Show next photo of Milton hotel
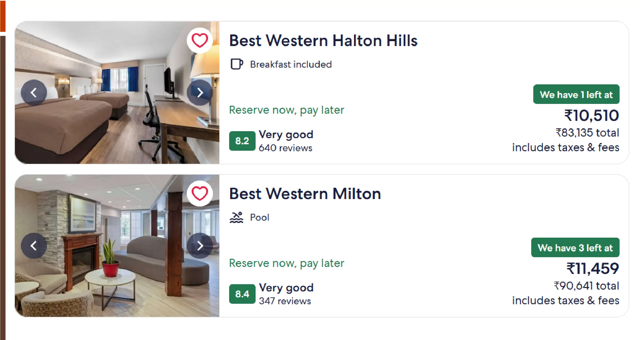 [x=200, y=246]
